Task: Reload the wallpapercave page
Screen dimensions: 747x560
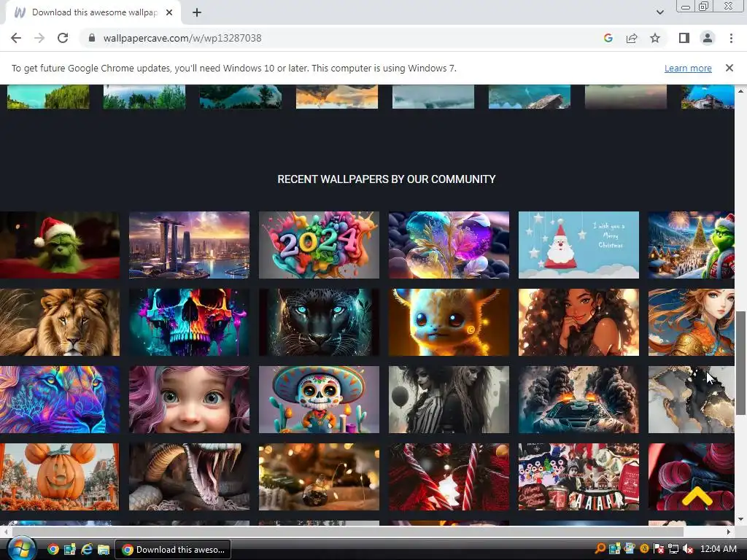Action: click(x=63, y=38)
